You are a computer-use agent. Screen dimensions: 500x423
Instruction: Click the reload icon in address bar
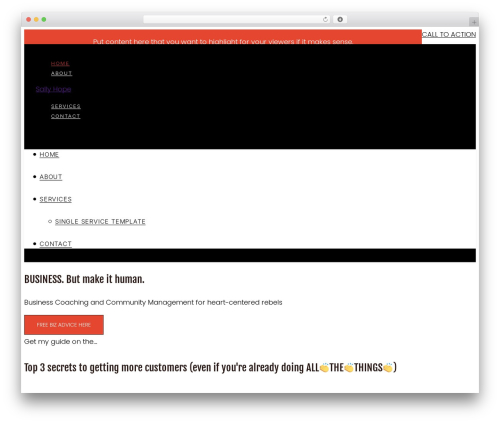(325, 19)
